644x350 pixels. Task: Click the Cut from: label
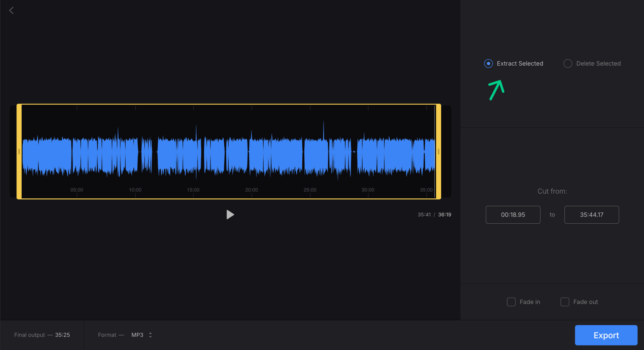click(x=552, y=191)
